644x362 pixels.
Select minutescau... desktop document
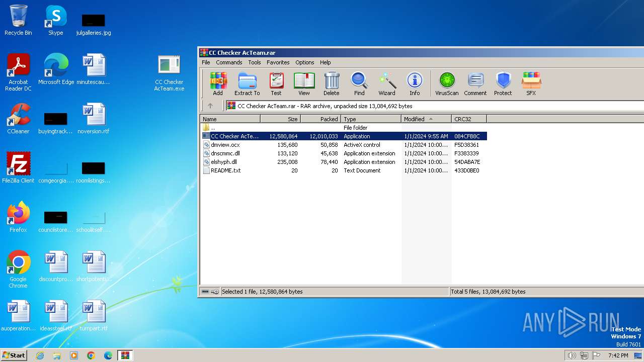click(x=94, y=69)
